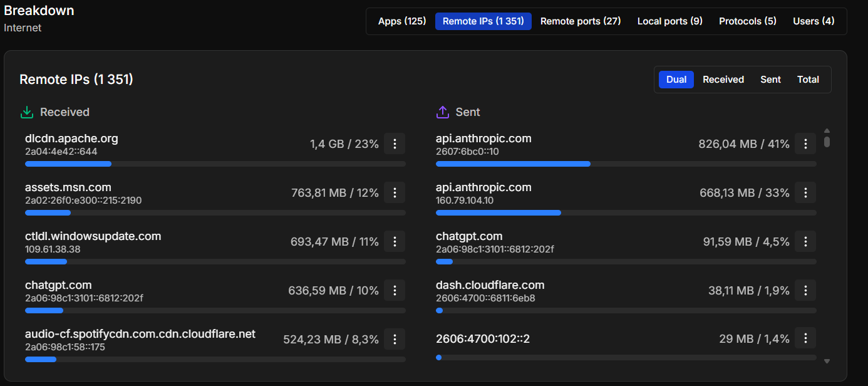Open options menu for assets.msn.com

pos(395,193)
